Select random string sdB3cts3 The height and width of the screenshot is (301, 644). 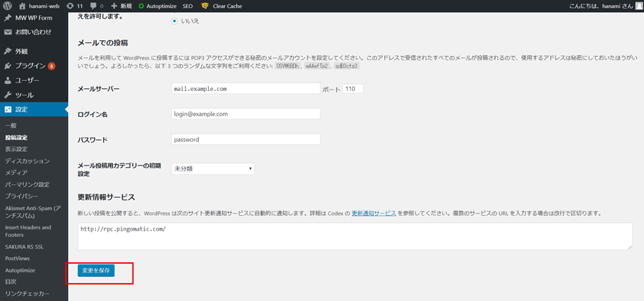(346, 66)
